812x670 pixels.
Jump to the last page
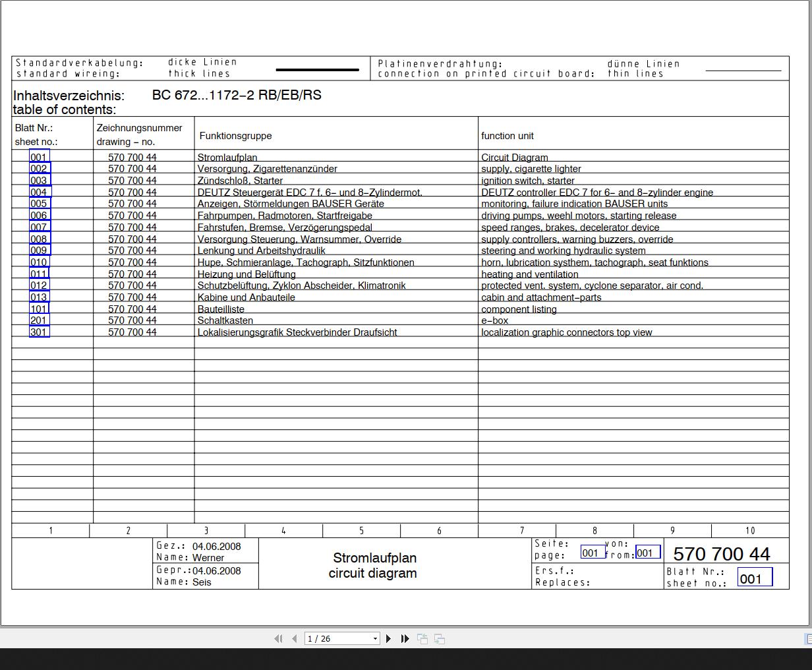coord(405,638)
